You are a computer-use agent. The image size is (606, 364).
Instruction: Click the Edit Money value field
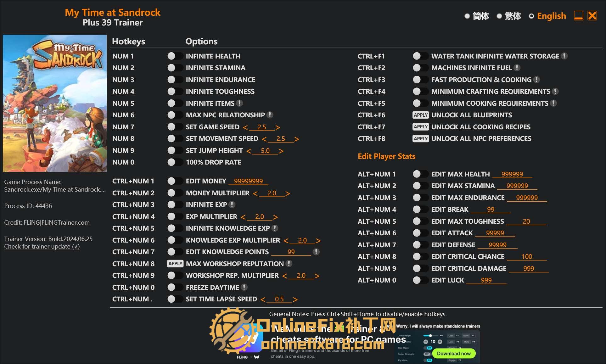click(x=248, y=181)
